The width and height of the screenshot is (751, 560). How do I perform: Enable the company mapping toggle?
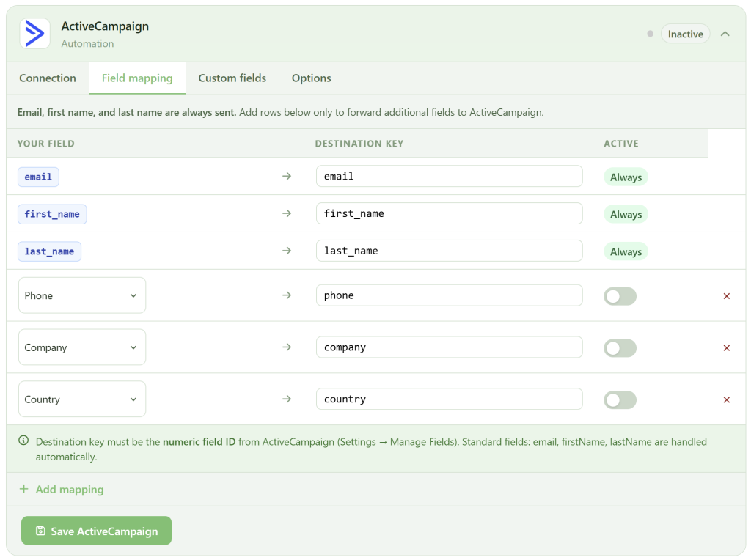coord(620,348)
